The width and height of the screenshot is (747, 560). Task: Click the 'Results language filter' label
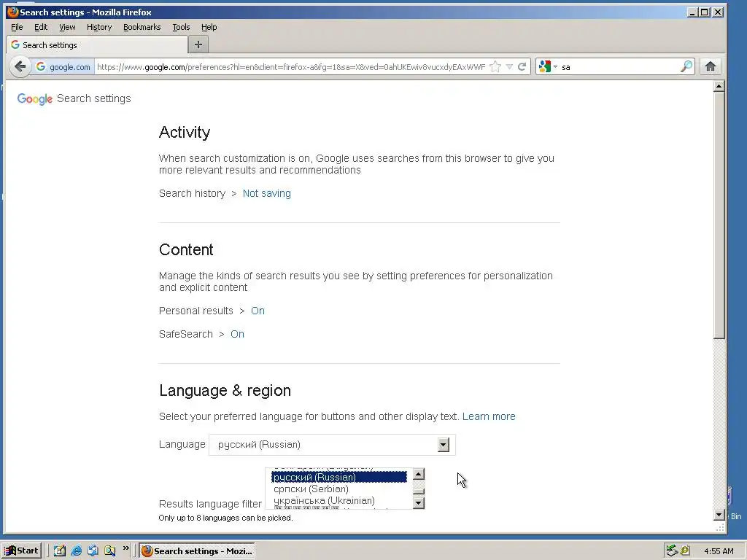pyautogui.click(x=210, y=504)
